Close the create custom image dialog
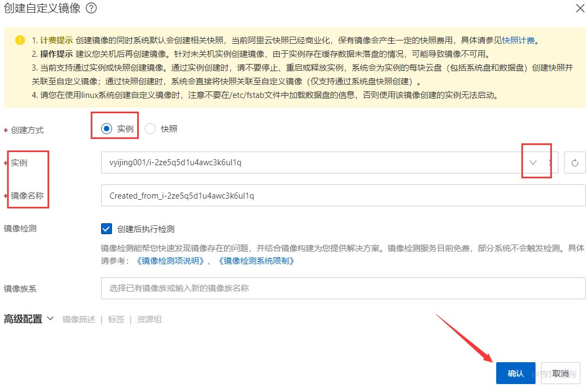 click(x=579, y=8)
